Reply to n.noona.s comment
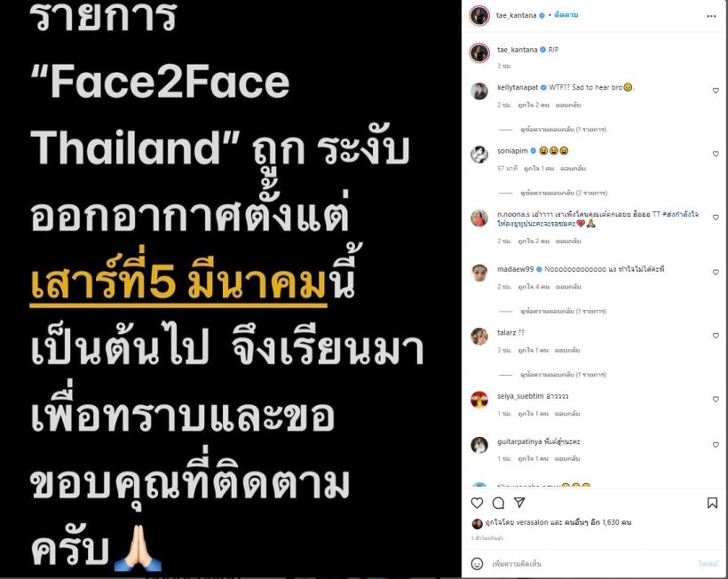The width and height of the screenshot is (728, 579). (x=568, y=241)
